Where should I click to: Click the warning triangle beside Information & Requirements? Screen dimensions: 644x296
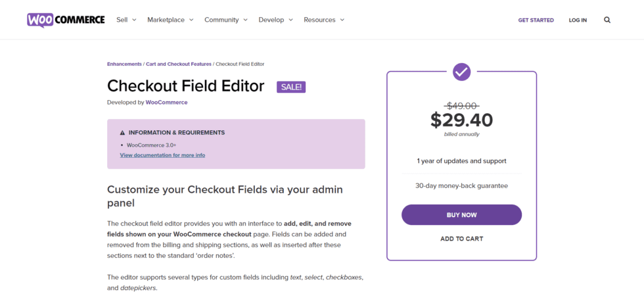122,133
